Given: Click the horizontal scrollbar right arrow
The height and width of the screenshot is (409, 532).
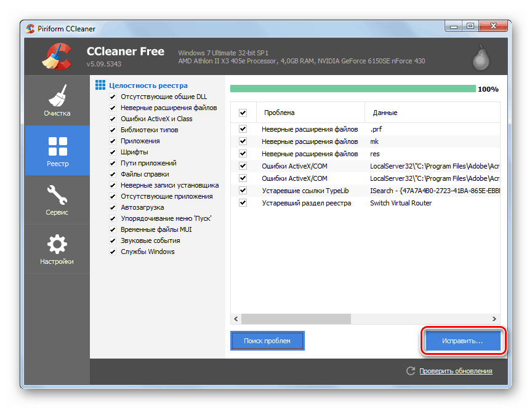Looking at the screenshot, I should pyautogui.click(x=494, y=319).
